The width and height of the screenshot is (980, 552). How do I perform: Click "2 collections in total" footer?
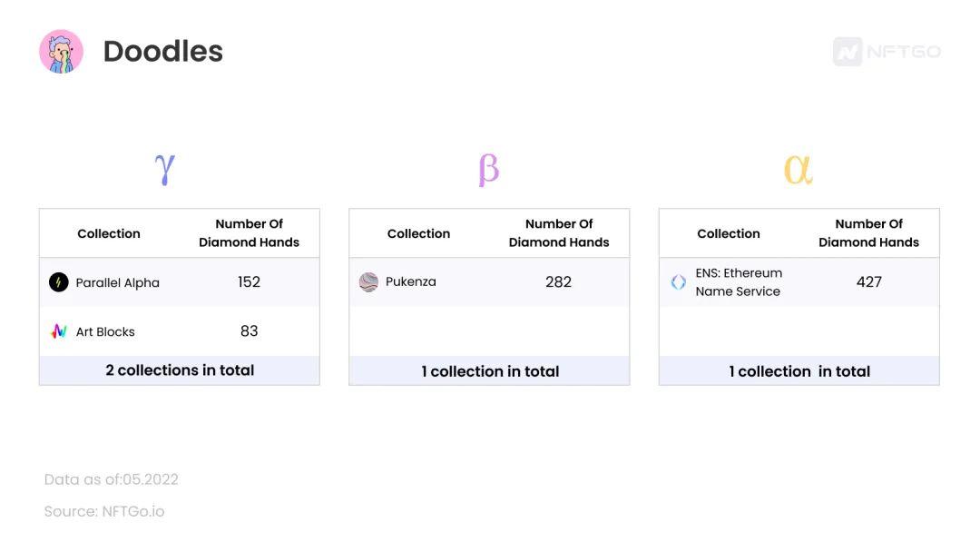(180, 370)
